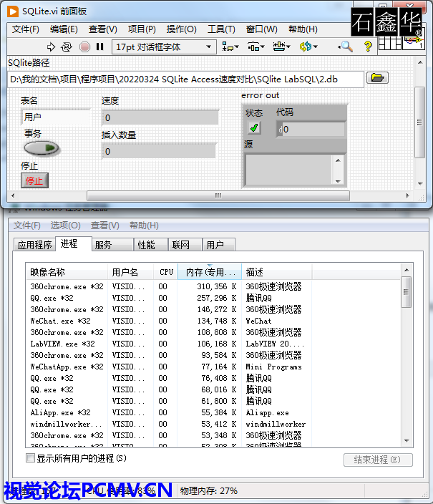Select the LabVIEW.exe *32 process row
The image size is (433, 504).
213,344
